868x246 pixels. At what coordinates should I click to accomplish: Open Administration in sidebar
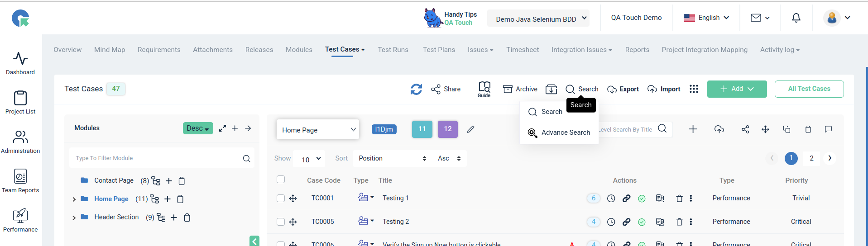20,137
